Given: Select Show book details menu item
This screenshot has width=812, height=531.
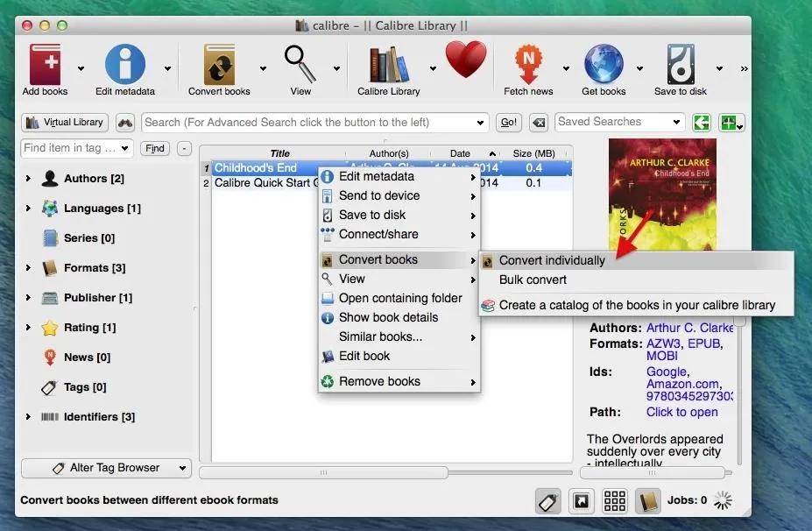Looking at the screenshot, I should click(x=399, y=317).
